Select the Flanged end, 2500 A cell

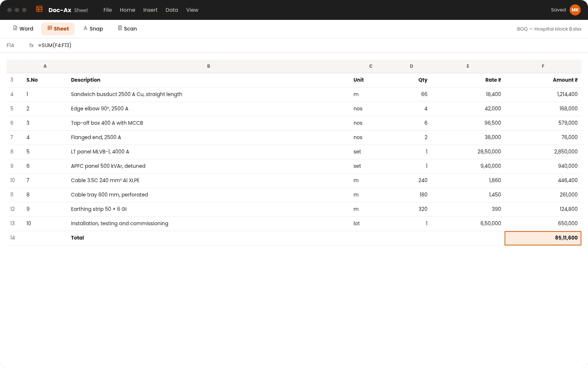tap(208, 138)
